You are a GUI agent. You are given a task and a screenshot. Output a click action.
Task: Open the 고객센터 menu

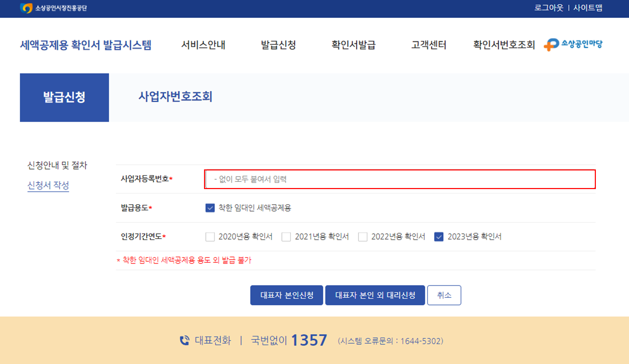428,45
